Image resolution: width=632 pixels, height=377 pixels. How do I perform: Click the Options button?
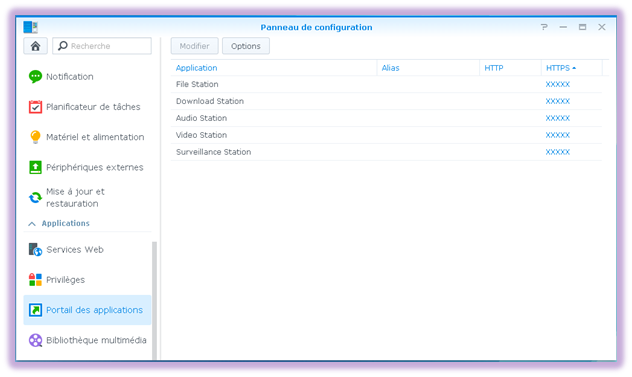click(x=245, y=46)
